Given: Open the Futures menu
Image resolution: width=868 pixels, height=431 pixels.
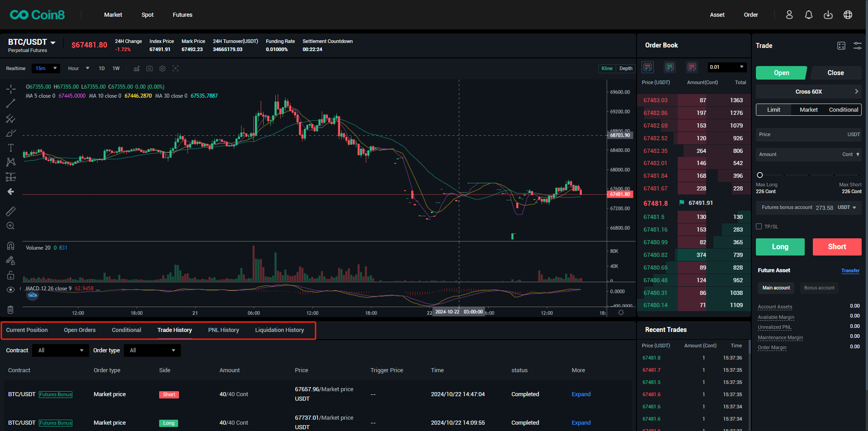Looking at the screenshot, I should click(182, 15).
